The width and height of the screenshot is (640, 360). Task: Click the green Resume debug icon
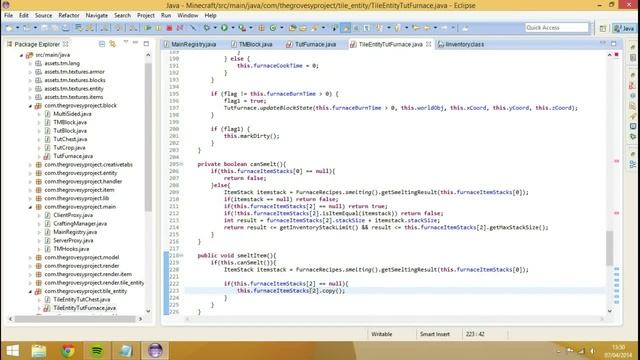(147, 28)
